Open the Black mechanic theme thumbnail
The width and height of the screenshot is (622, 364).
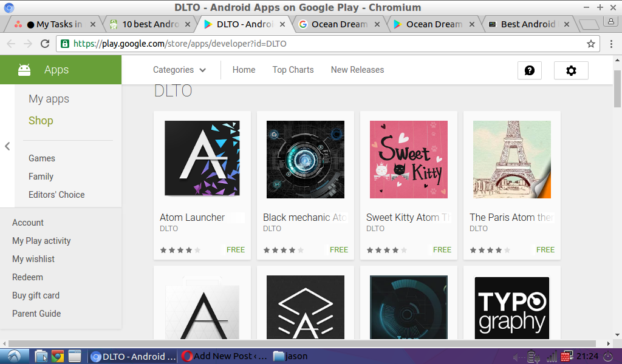pos(306,160)
